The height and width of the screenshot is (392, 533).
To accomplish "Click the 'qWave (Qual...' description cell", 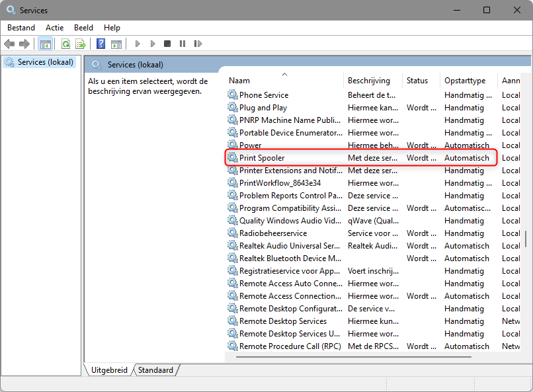I will point(373,220).
